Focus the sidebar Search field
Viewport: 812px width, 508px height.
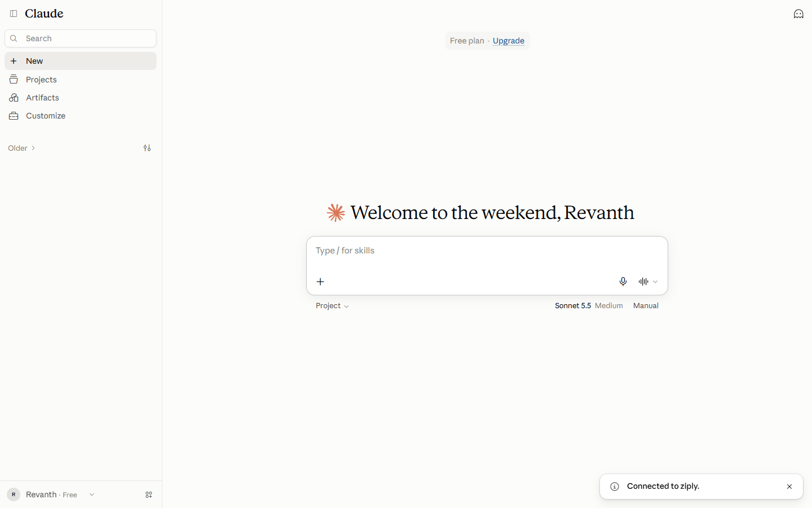[x=81, y=38]
